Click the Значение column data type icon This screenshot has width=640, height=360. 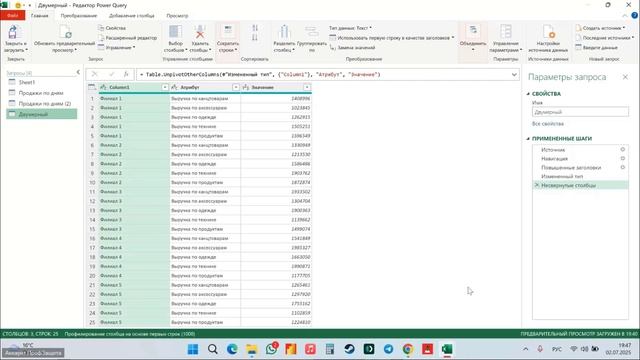(x=246, y=87)
